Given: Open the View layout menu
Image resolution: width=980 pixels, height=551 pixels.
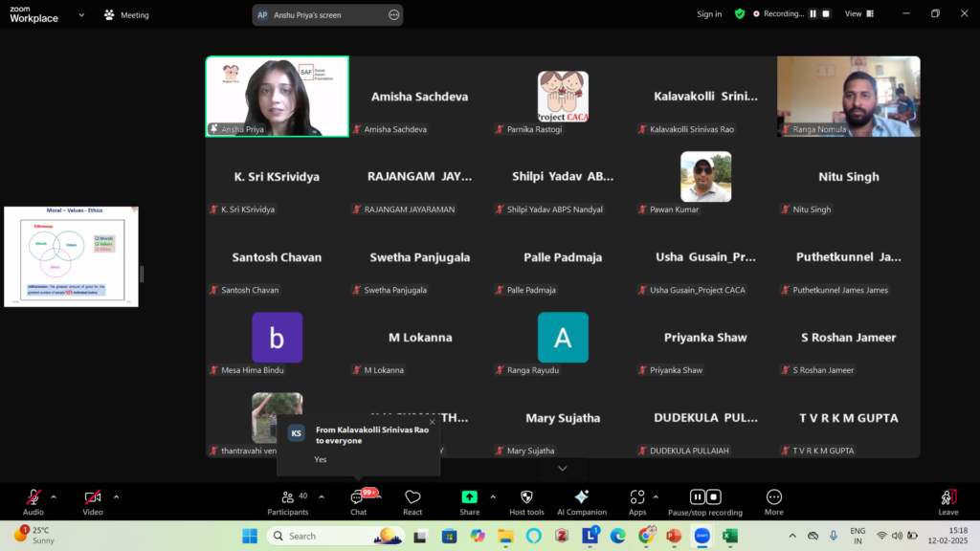Looking at the screenshot, I should (x=857, y=13).
